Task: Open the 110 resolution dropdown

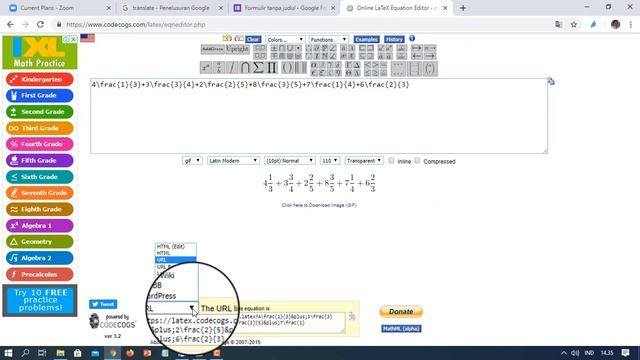Action: tap(330, 161)
